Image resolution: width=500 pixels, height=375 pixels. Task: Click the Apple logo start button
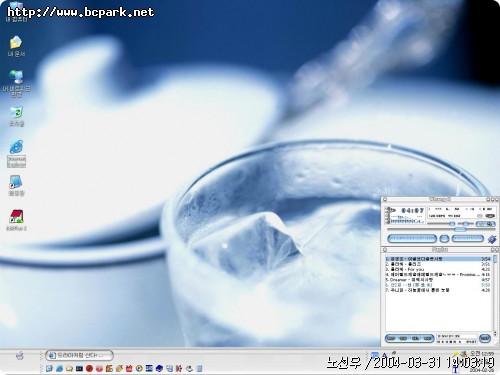click(20, 356)
